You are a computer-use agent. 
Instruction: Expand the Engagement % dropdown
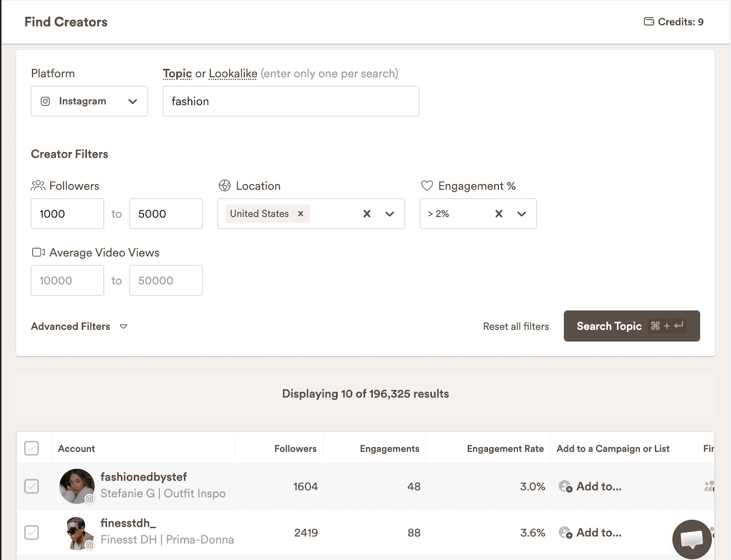tap(522, 214)
